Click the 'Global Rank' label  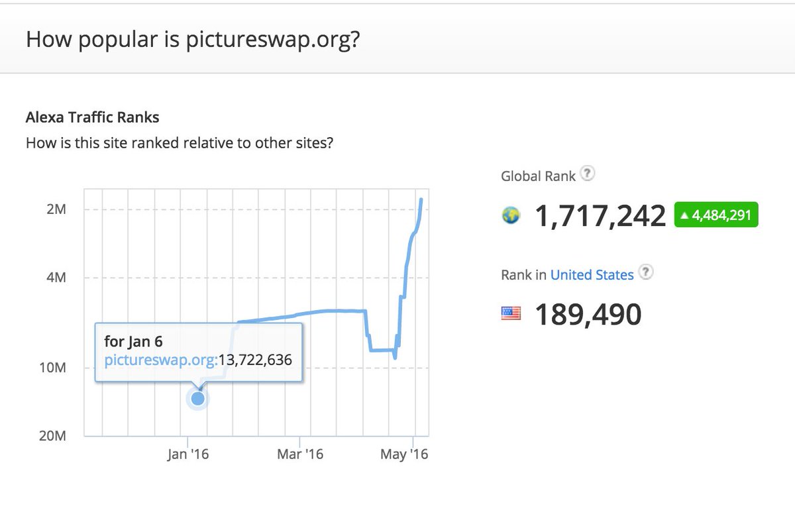click(538, 176)
